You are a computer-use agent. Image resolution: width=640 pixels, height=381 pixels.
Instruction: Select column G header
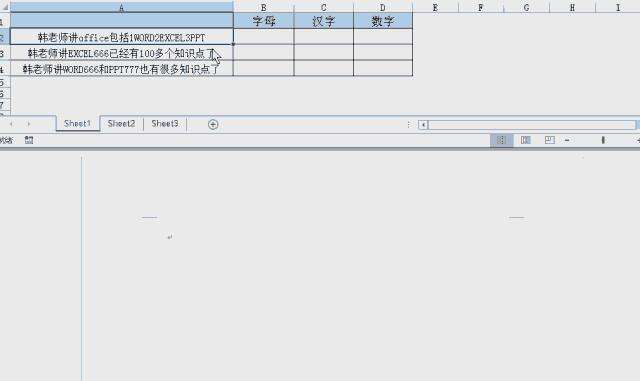coord(527,7)
